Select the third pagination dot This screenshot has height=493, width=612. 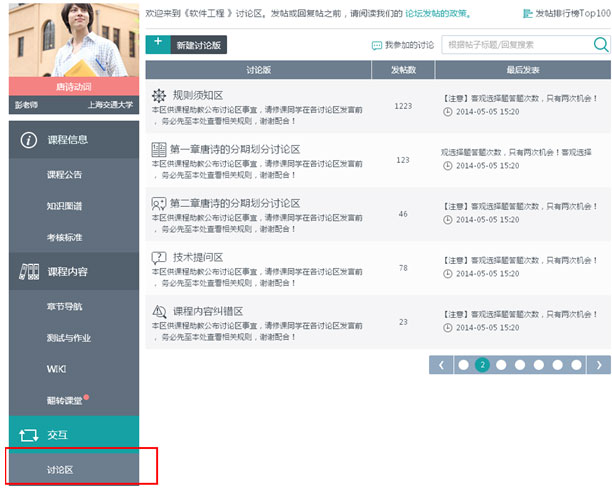(501, 365)
